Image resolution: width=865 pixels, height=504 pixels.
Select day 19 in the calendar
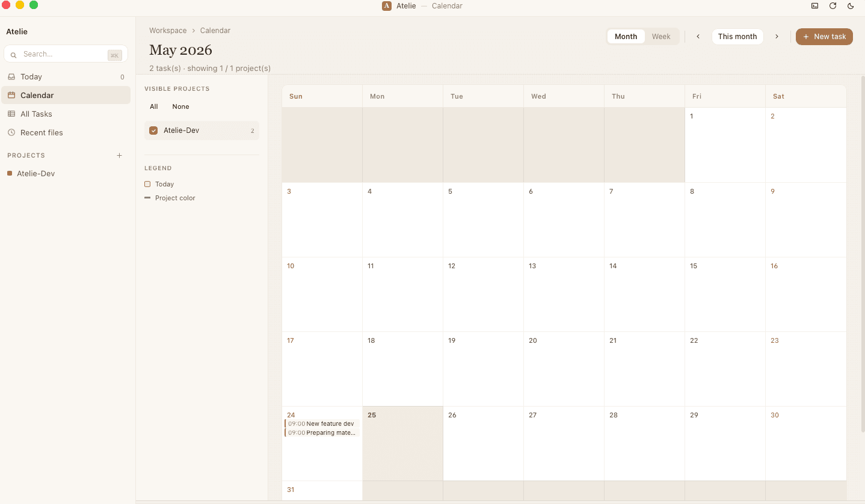(483, 369)
